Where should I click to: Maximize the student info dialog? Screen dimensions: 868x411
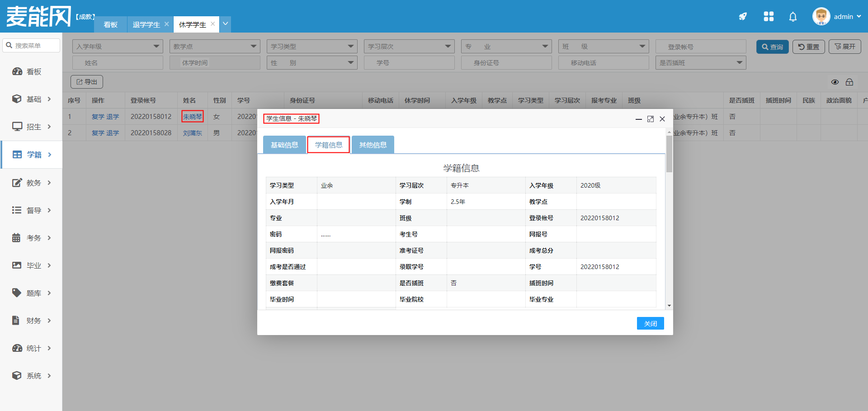651,119
